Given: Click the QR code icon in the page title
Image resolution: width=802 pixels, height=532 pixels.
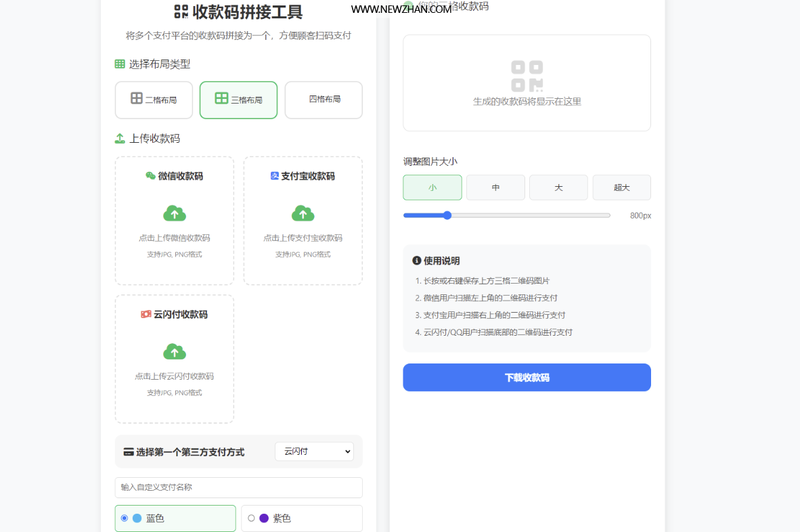Looking at the screenshot, I should 181,12.
